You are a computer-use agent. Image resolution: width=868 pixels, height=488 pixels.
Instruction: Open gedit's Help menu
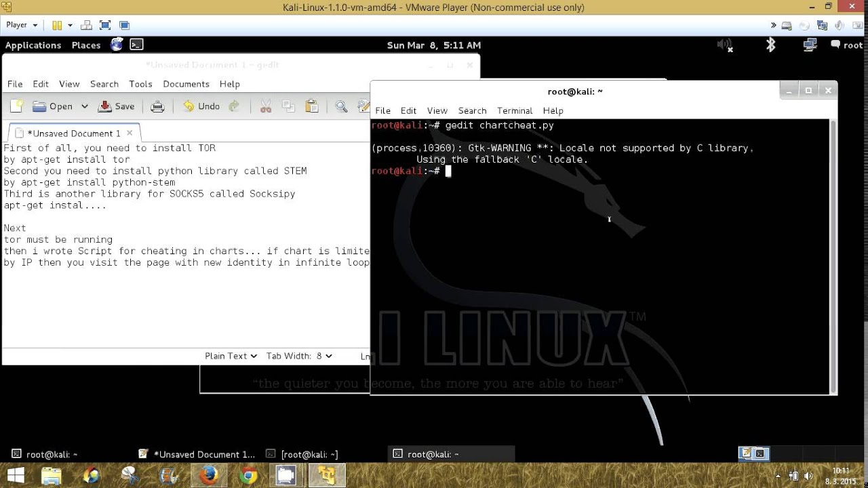(230, 84)
